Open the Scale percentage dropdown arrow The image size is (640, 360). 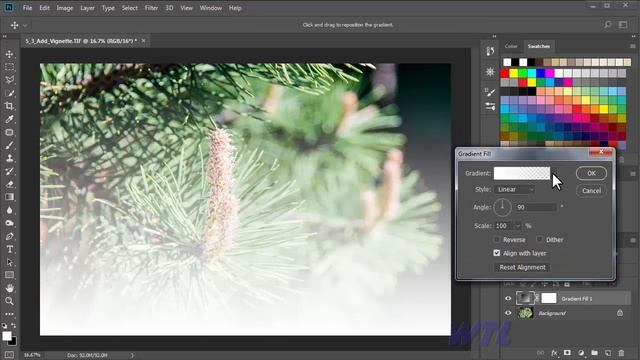pyautogui.click(x=518, y=226)
